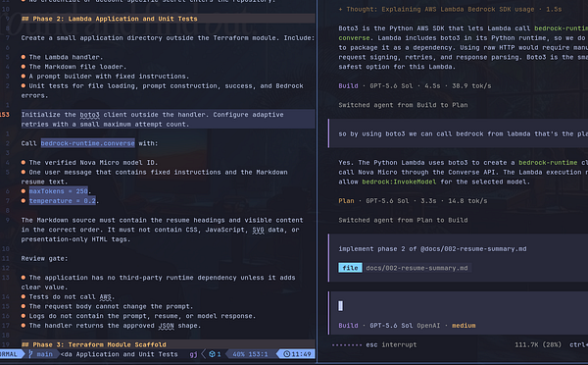Click 'The handler returns the approved JSON shape.'

pos(115,326)
